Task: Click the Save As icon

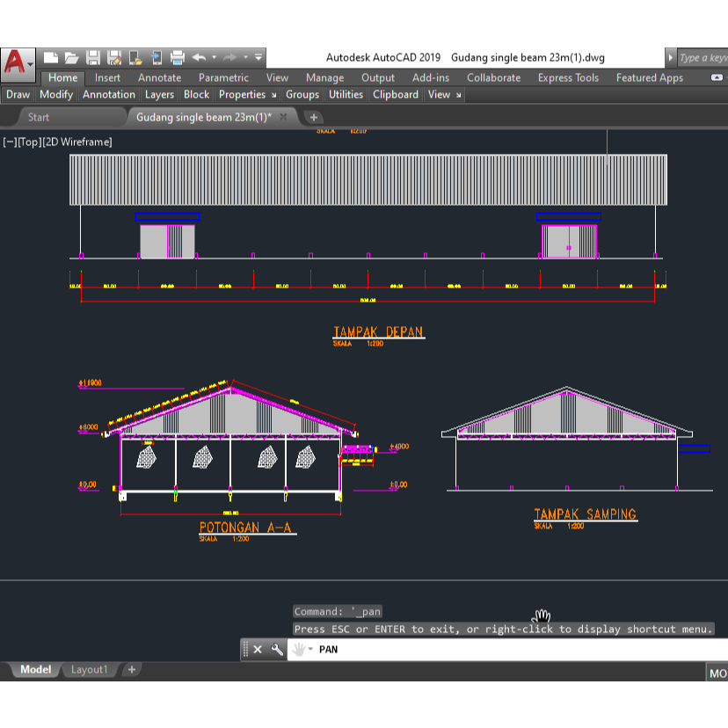Action: [x=113, y=55]
